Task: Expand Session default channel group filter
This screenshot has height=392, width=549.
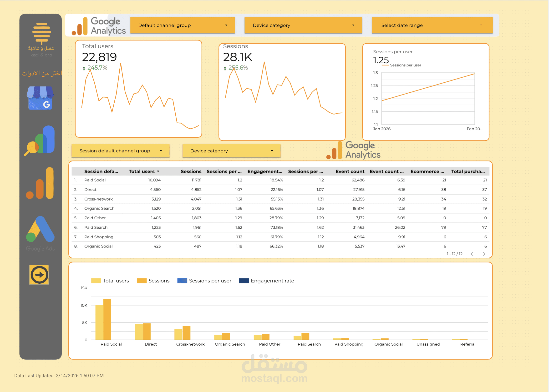Action: (x=120, y=151)
